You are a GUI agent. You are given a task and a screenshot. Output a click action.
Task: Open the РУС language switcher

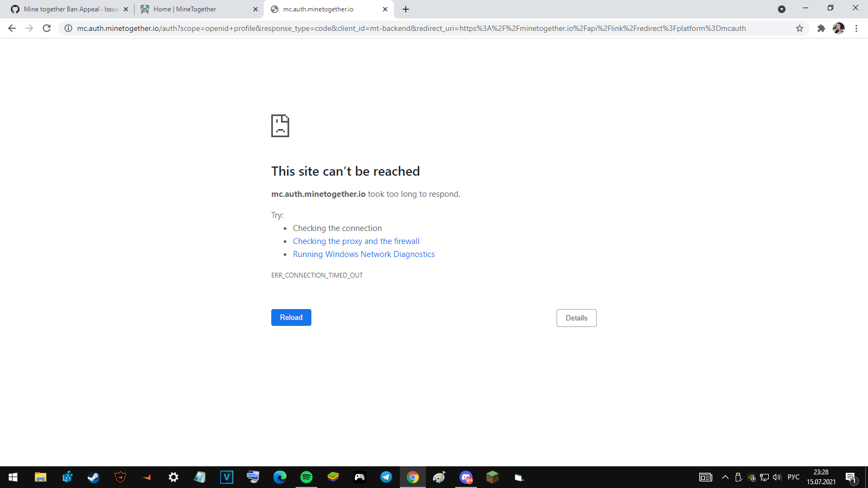pyautogui.click(x=794, y=477)
